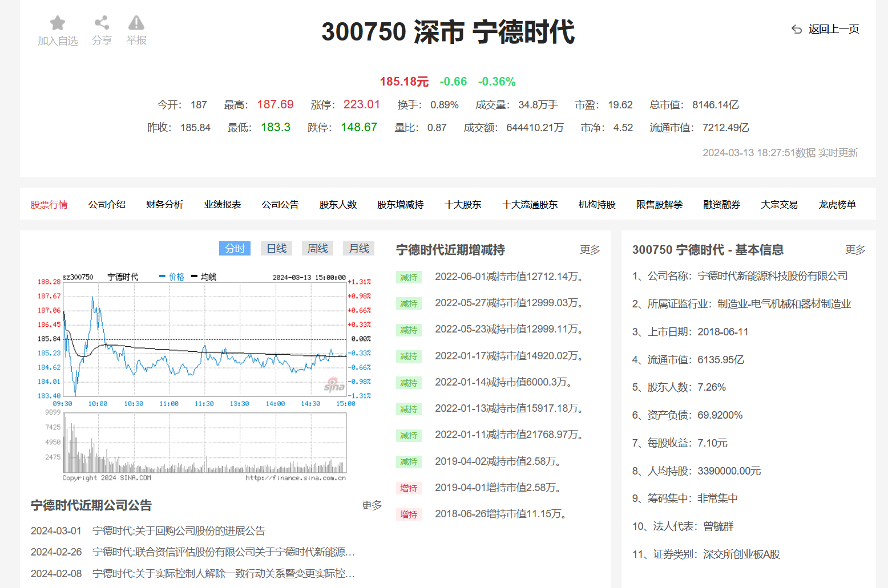
Task: Open the 十大股东 tab
Action: (x=463, y=204)
